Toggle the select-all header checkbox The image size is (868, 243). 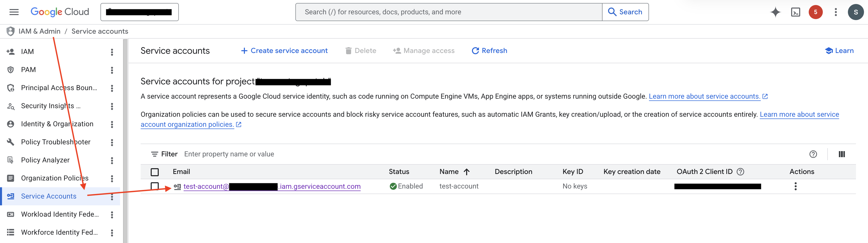155,172
